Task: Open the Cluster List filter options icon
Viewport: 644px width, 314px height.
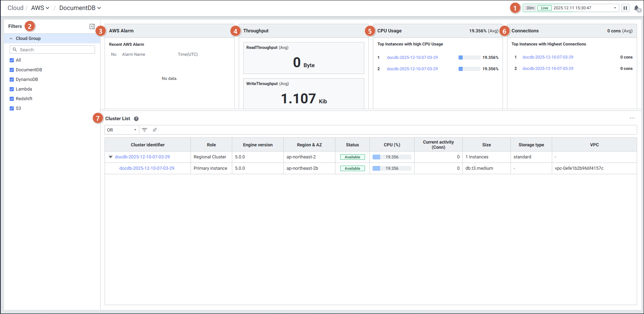Action: [144, 130]
